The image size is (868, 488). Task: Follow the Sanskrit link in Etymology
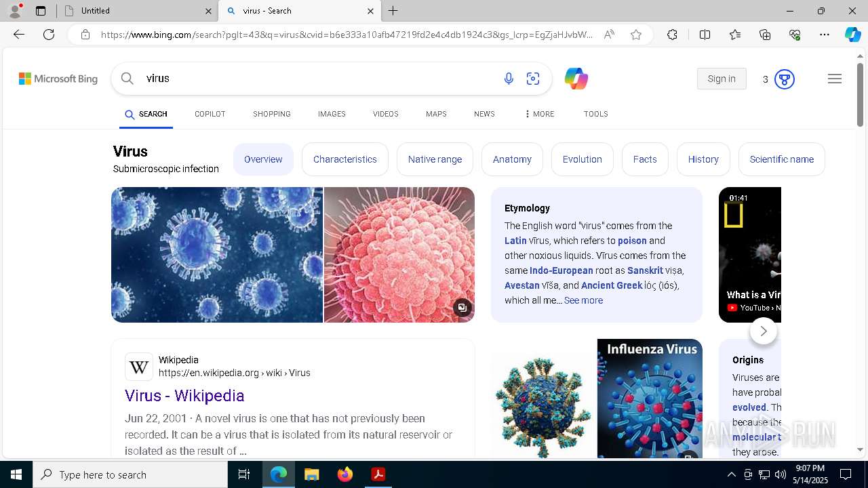645,270
